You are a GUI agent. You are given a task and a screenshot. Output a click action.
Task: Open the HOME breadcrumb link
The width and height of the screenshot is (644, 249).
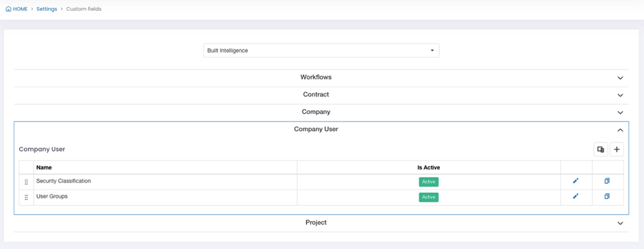click(x=20, y=9)
